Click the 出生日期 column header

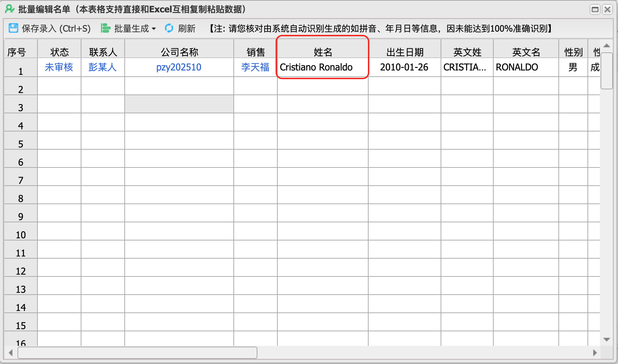[x=405, y=52]
